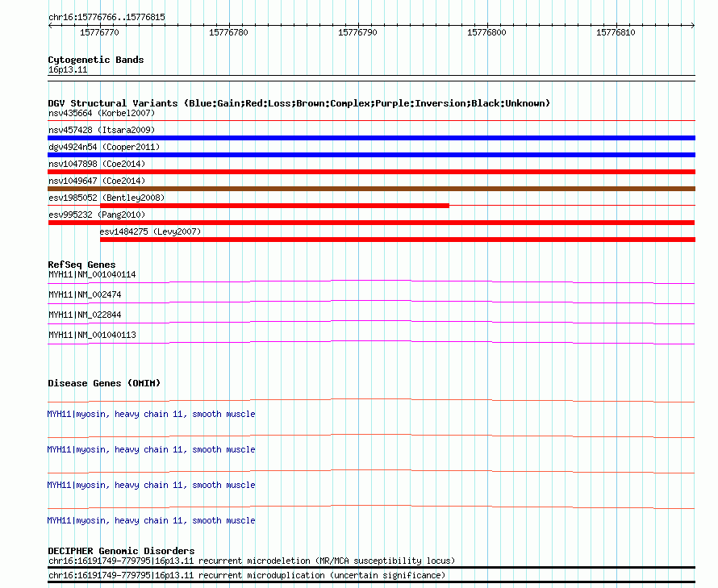Click the blue gain bar for dgv4924n54
Image resolution: width=718 pixels, height=588 pixels.
pyautogui.click(x=371, y=155)
